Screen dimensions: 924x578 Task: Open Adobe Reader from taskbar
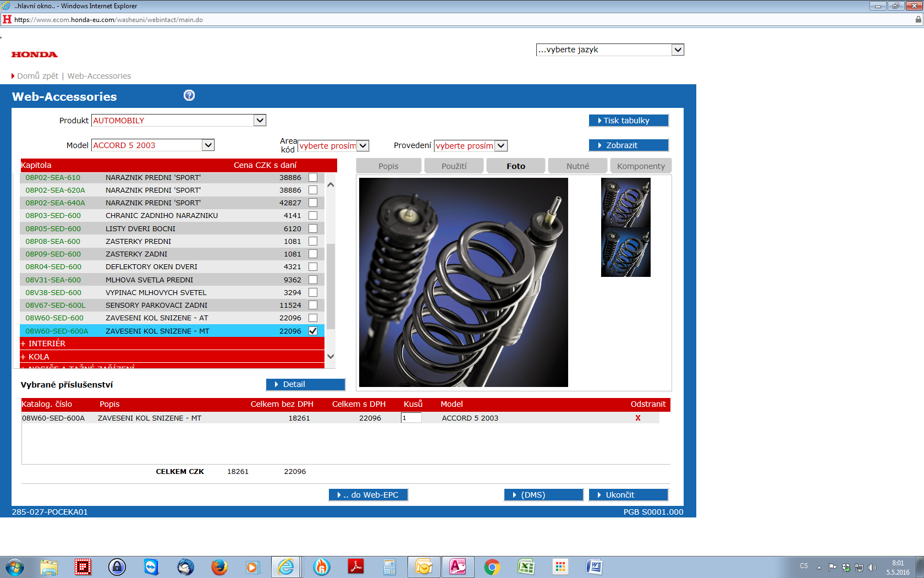[x=356, y=567]
